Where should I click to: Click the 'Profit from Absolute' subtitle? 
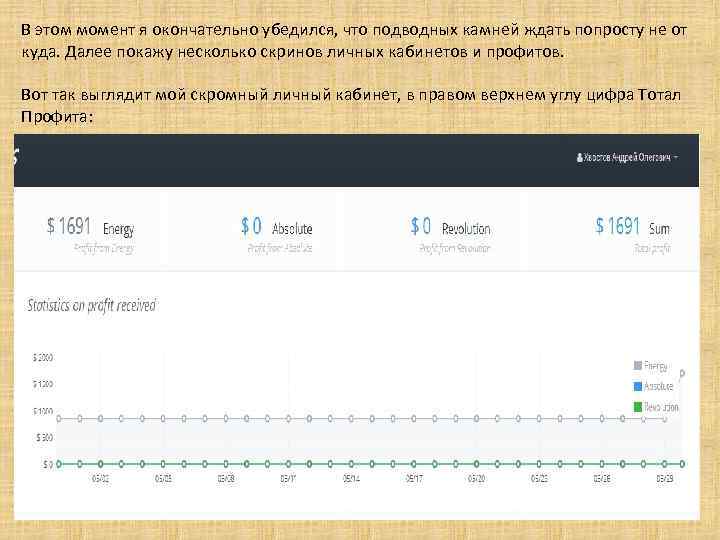pyautogui.click(x=280, y=248)
